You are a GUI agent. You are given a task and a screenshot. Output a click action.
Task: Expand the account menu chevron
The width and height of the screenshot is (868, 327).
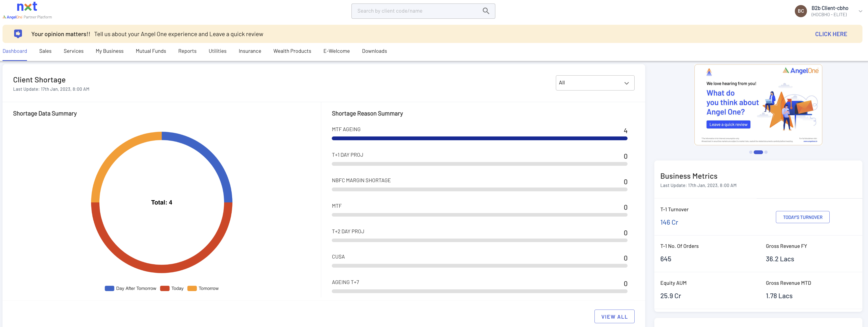click(x=860, y=11)
